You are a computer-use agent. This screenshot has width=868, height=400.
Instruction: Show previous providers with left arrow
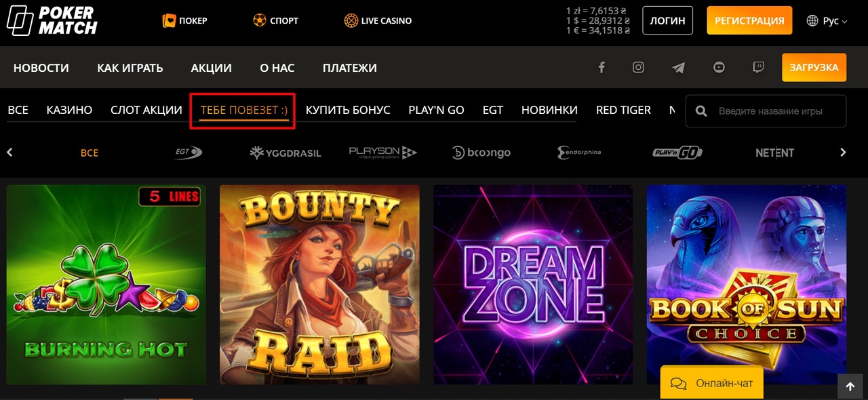click(x=9, y=153)
